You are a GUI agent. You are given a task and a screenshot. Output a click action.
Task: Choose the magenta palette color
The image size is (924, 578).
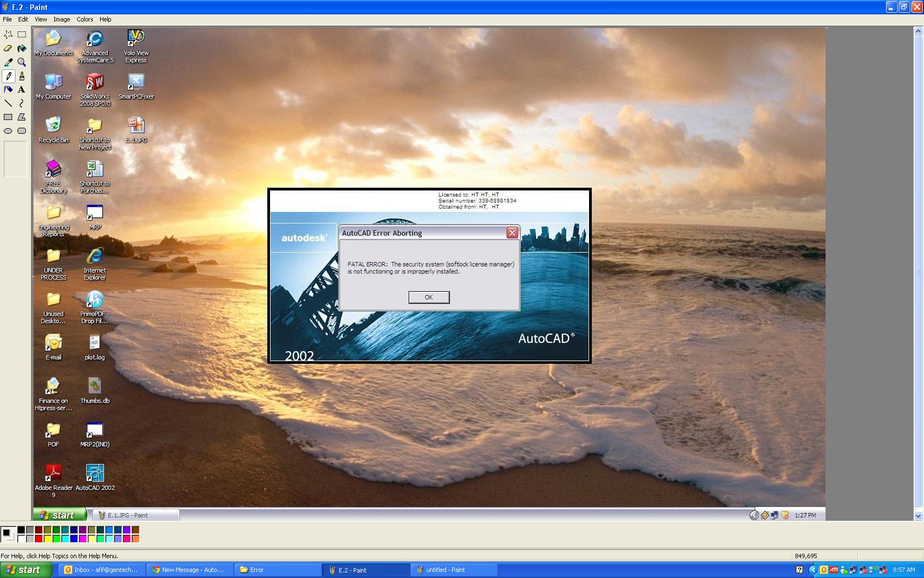click(x=82, y=538)
